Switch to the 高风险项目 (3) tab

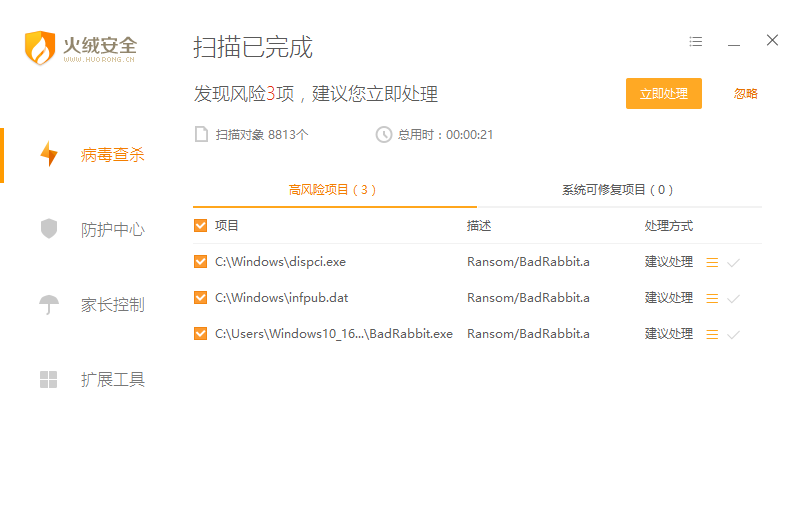333,189
